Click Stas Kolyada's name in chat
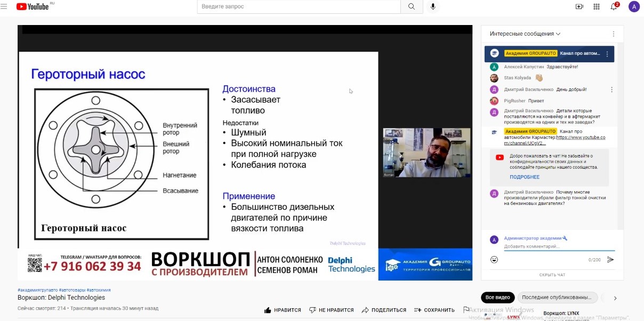The height and width of the screenshot is (321, 644). (x=517, y=78)
